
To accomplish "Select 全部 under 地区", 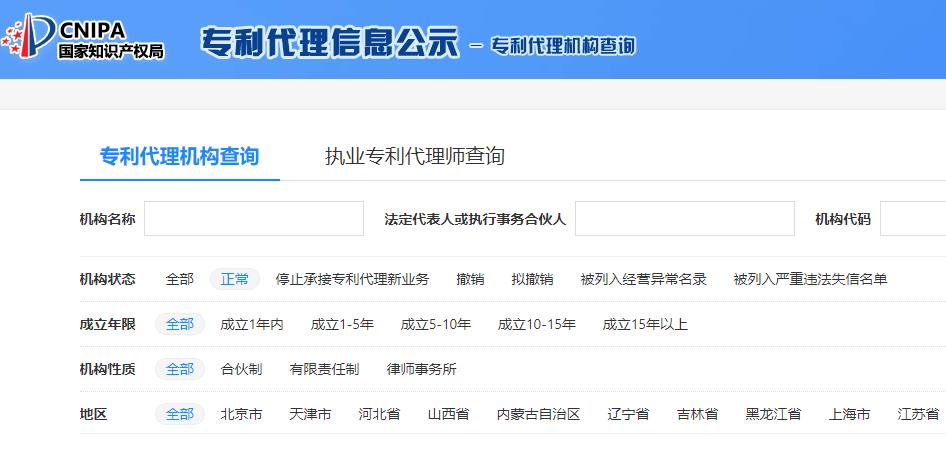I will click(180, 415).
